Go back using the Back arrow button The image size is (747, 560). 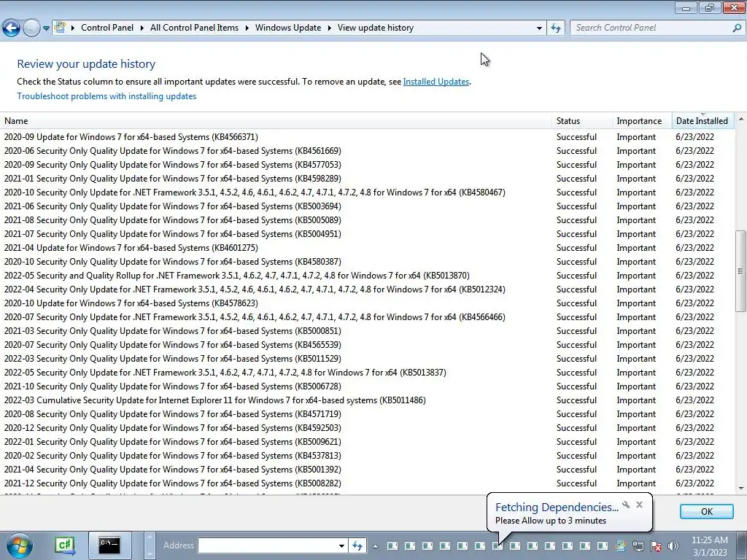point(11,28)
